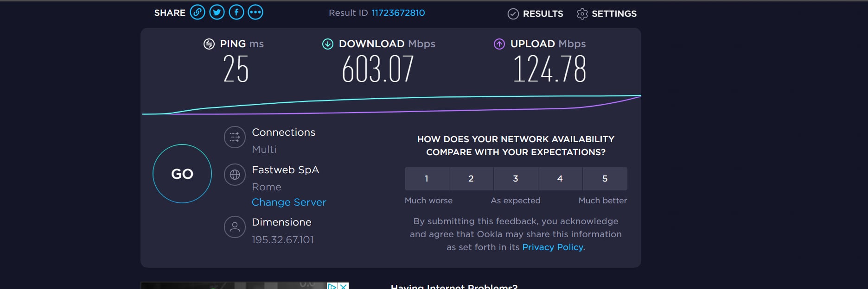The height and width of the screenshot is (289, 868).
Task: Open more share options icon
Action: click(255, 13)
